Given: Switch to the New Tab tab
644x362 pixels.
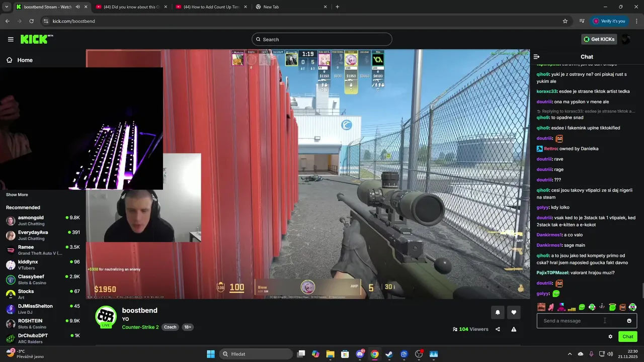Looking at the screenshot, I should (x=291, y=7).
